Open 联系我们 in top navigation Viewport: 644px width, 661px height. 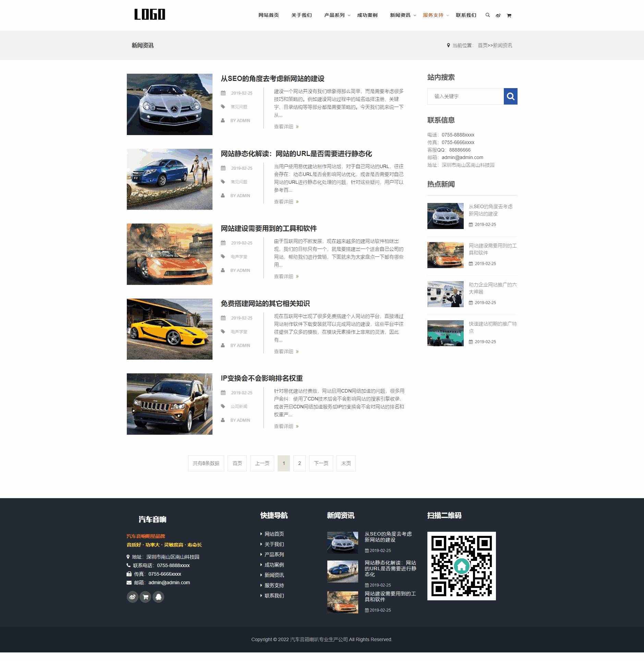point(466,15)
